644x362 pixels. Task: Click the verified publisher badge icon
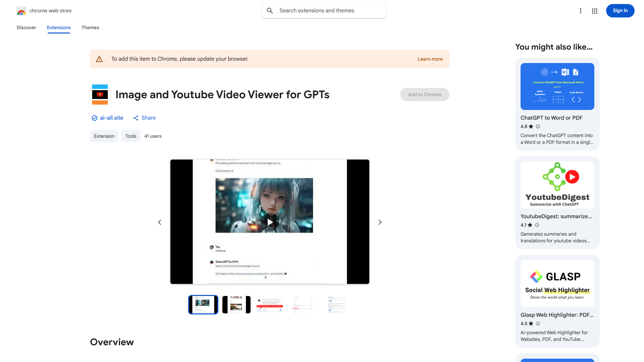coord(94,118)
